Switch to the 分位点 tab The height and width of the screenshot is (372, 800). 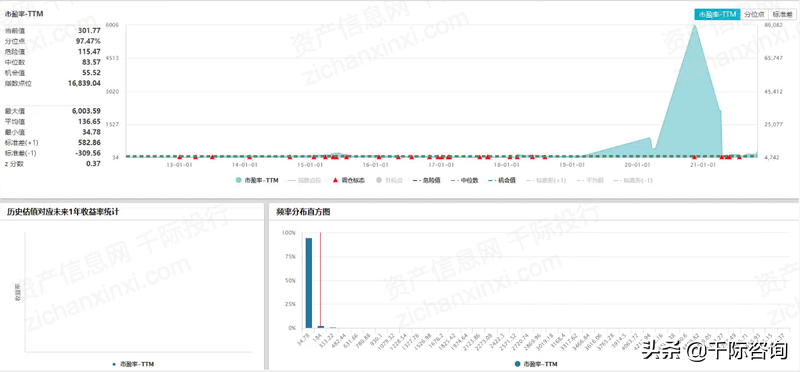754,15
